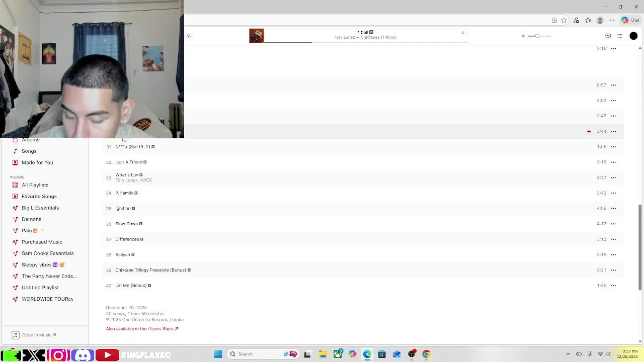This screenshot has height=362, width=644.
Task: Favorite the current song with the star
Action: [463, 33]
